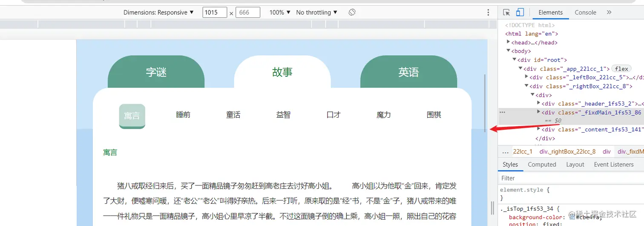Click the Styles Filter input
Viewport: 644px width, 226px height.
(571, 178)
